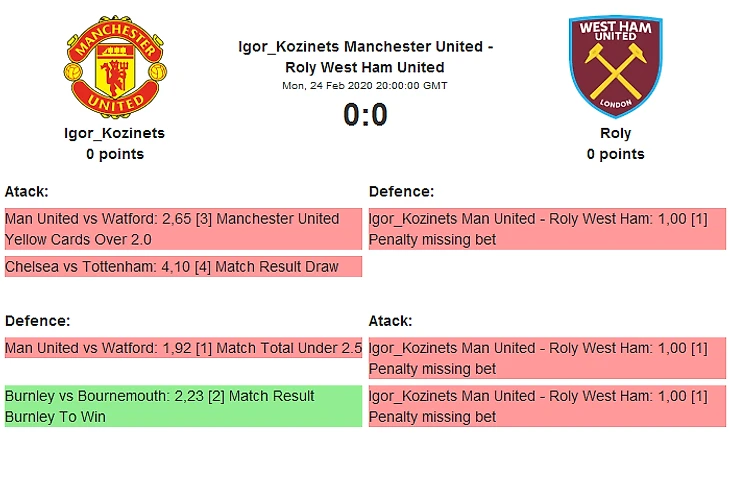Viewport: 730px width, 480px height.
Task: Click the Atack heading on the left side
Action: click(27, 191)
